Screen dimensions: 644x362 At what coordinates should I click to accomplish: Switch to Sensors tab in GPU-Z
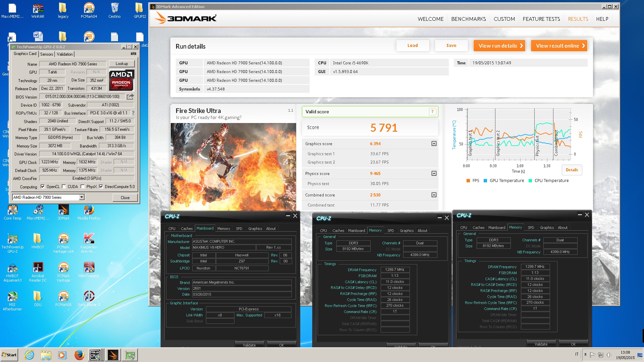tap(47, 54)
